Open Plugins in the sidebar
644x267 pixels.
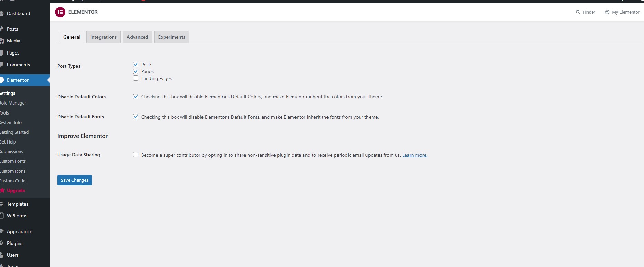25,243
